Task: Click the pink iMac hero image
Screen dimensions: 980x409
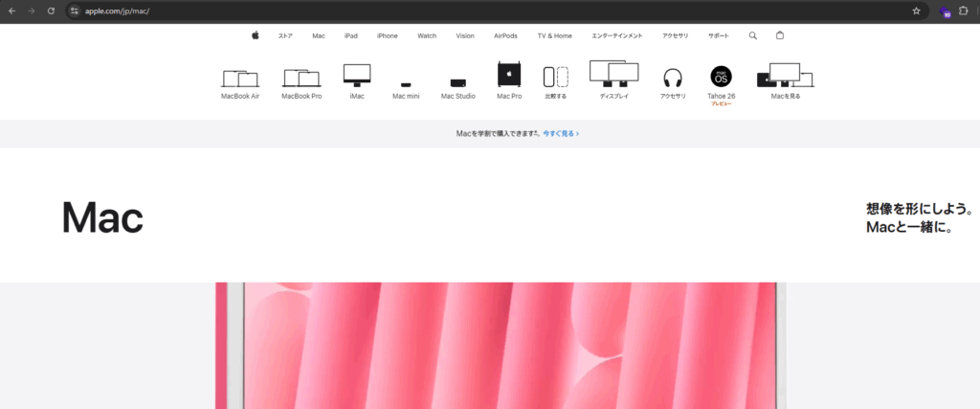Action: (x=501, y=345)
